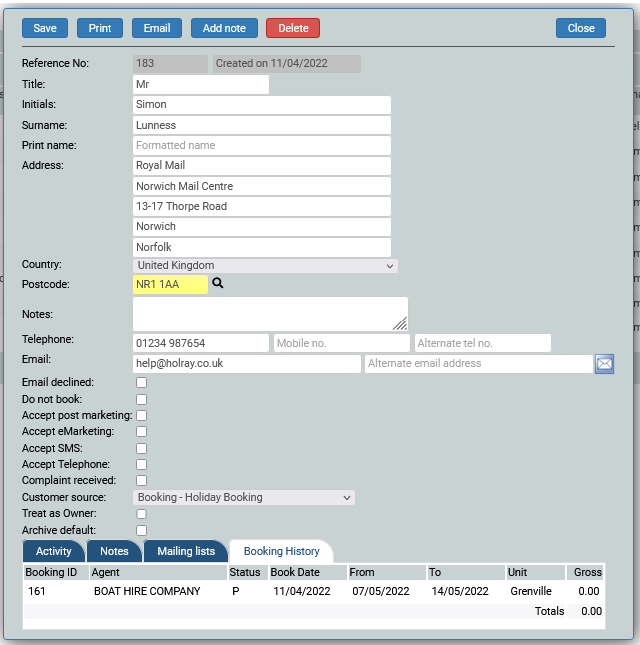Click the yellow Postcode field
640x645 pixels.
[170, 284]
